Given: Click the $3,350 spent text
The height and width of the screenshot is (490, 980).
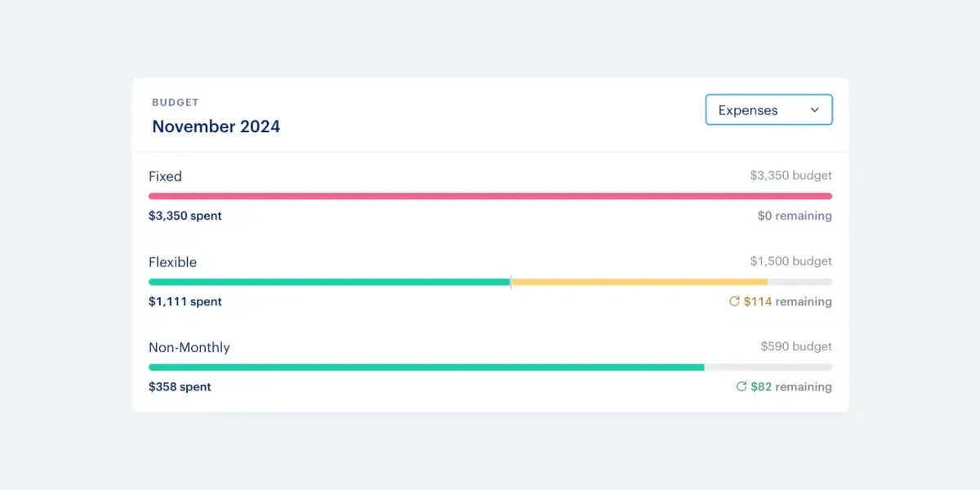Looking at the screenshot, I should coord(185,216).
